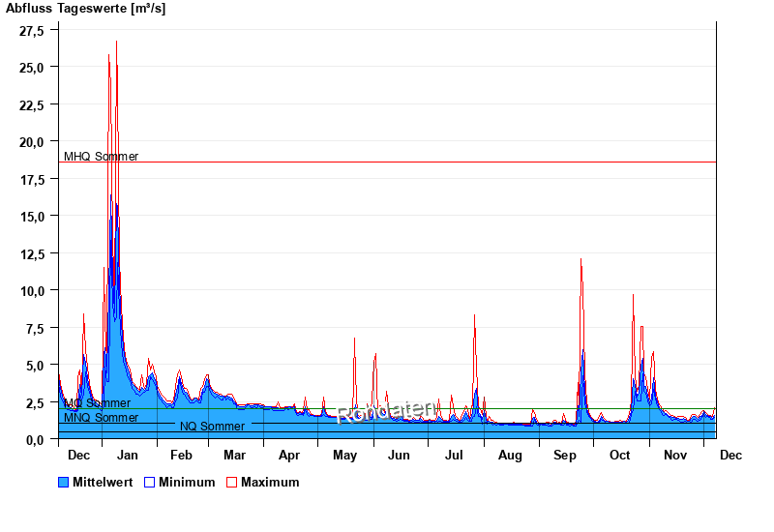
Task: Select Jul on the time axis
Action: 454,455
